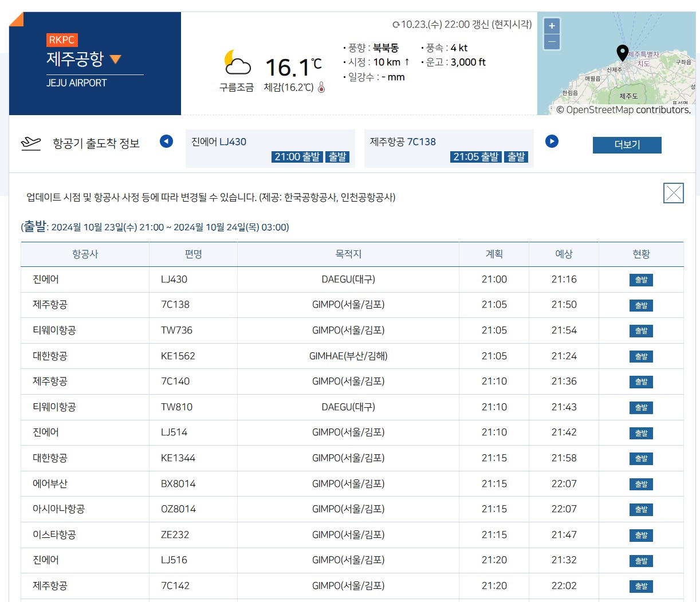The image size is (700, 602).
Task: Click the previous arrow for flight departure cards
Action: pos(166,141)
